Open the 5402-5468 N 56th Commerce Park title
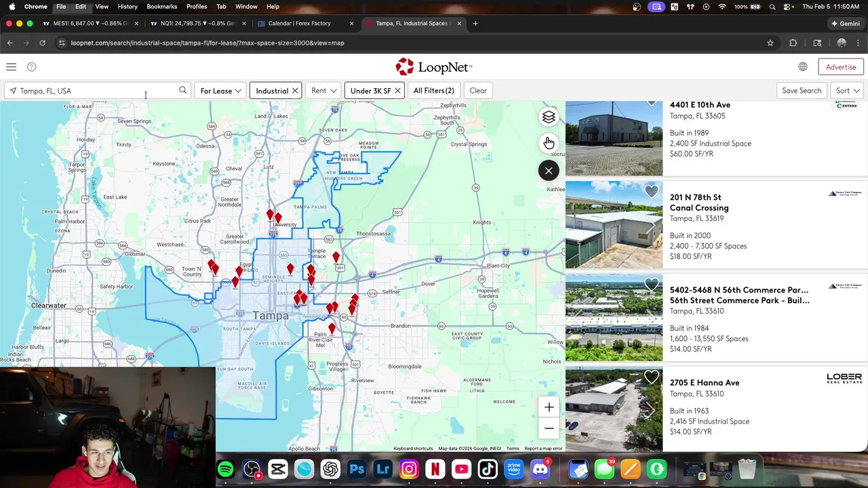 click(x=739, y=290)
